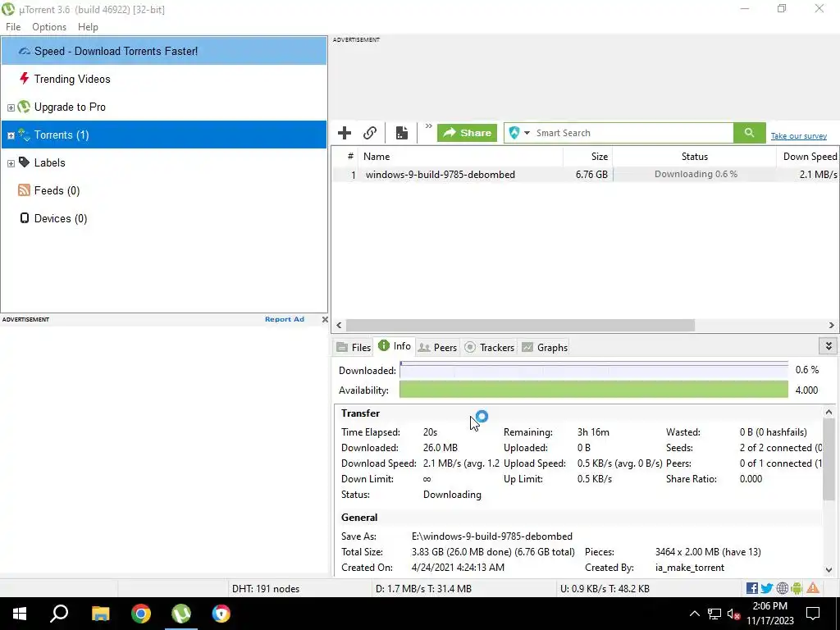Click the Trending Videos lightning icon

[x=24, y=79]
